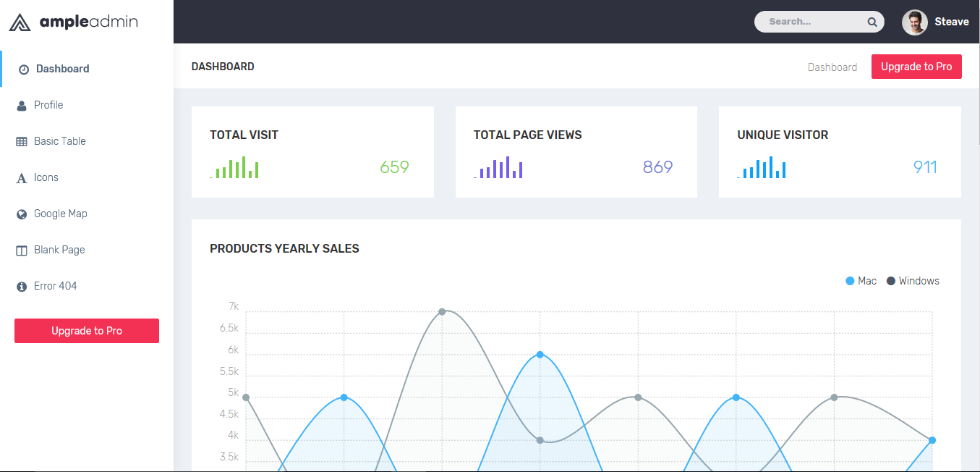Screen dimensions: 980x472
Task: Click the Total Page Views value 869
Action: pyautogui.click(x=658, y=167)
